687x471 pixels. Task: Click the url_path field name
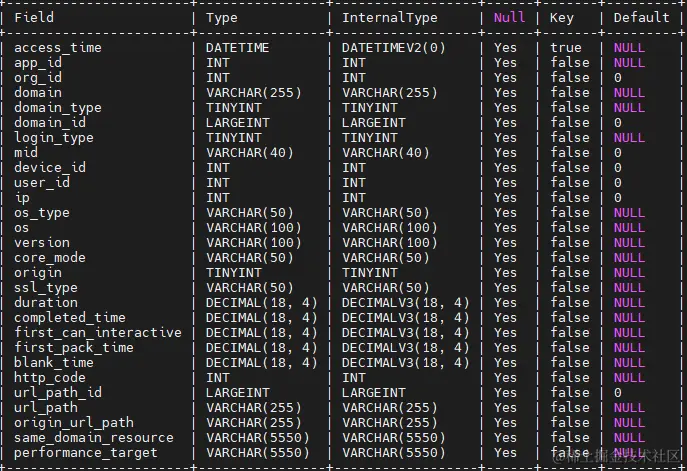(x=46, y=407)
